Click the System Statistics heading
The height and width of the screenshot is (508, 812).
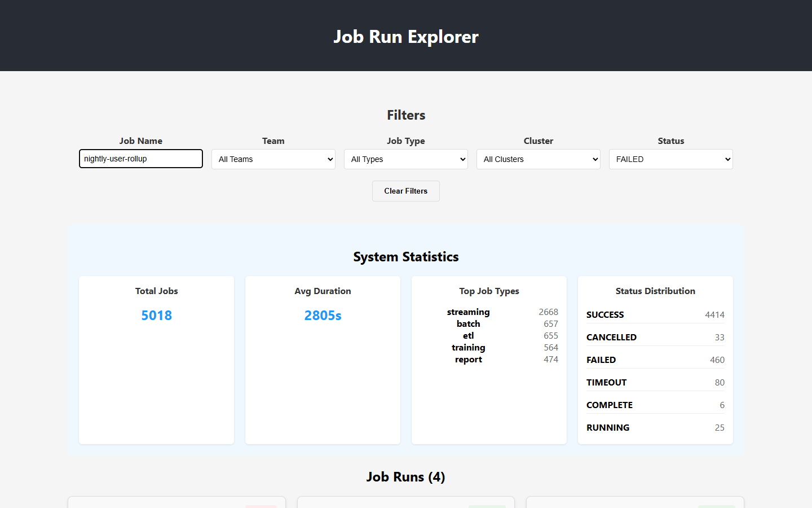(406, 257)
